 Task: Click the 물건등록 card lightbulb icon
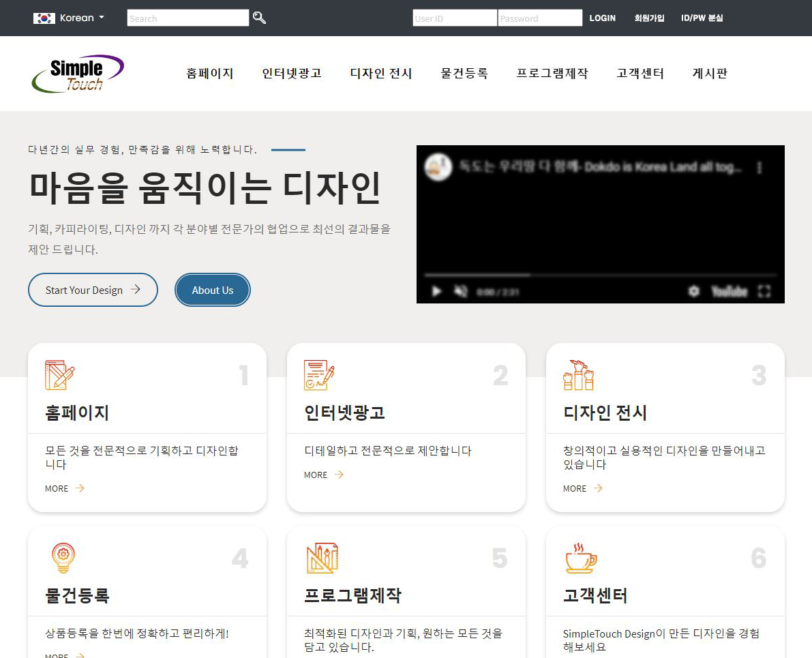[63, 558]
